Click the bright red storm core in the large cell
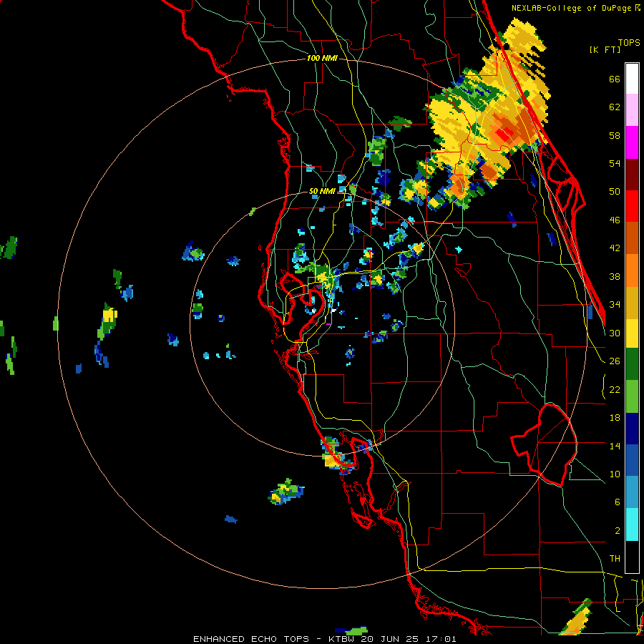The width and height of the screenshot is (644, 644). click(504, 134)
